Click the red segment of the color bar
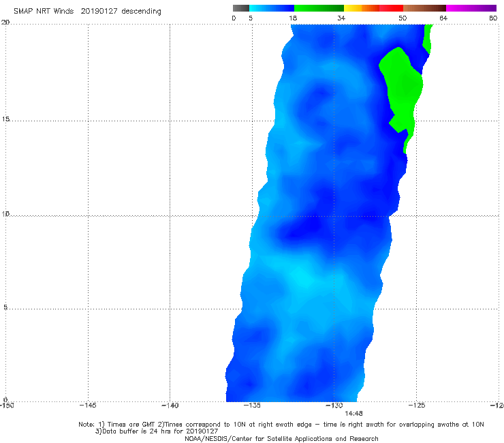 pos(391,8)
